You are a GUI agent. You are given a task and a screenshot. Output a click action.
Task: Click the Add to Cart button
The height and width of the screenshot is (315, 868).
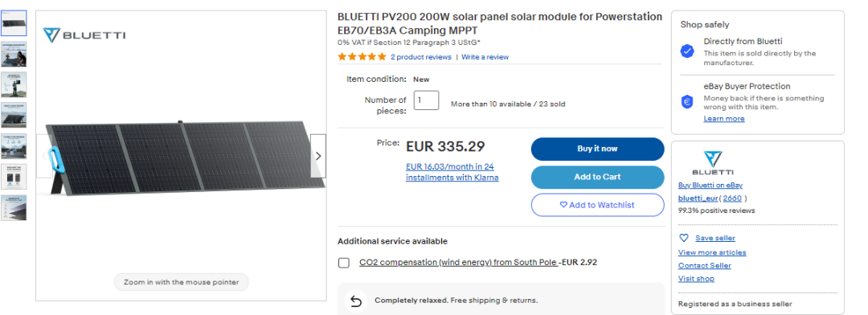point(597,177)
